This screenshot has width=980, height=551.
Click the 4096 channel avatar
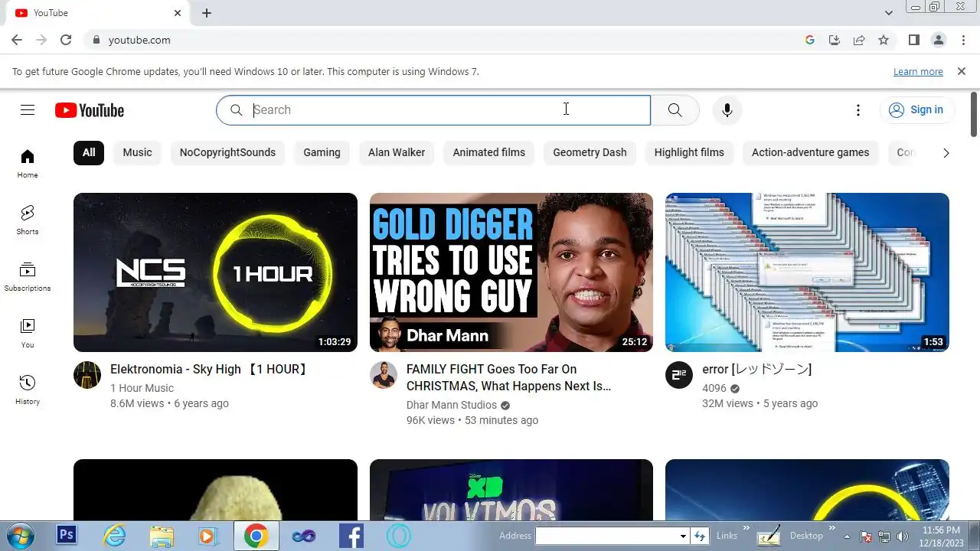679,375
